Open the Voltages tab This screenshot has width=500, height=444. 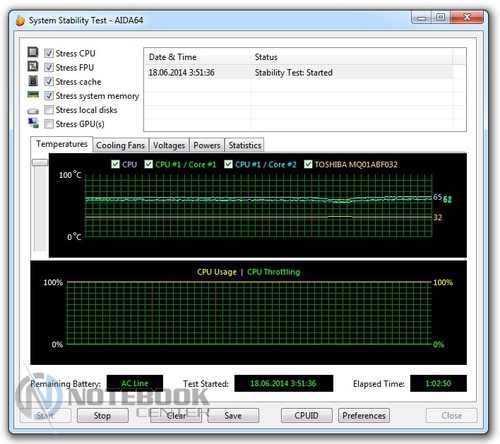pyautogui.click(x=169, y=145)
